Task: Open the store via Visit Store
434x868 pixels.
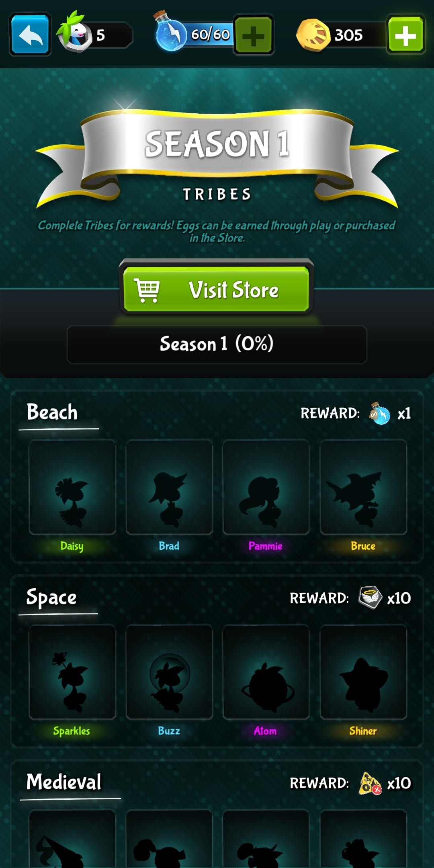Action: (x=217, y=289)
